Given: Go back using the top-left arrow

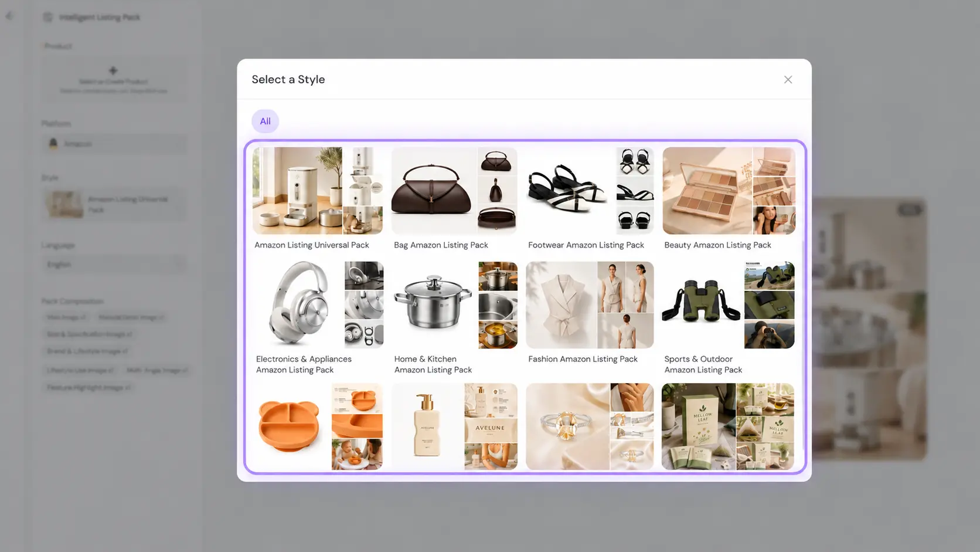Looking at the screenshot, I should 9,16.
